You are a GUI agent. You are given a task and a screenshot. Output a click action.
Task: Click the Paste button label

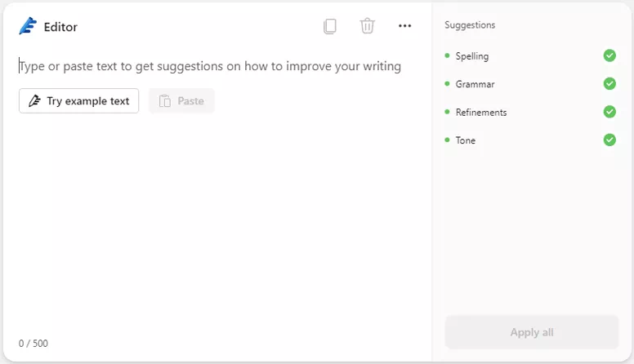(190, 101)
